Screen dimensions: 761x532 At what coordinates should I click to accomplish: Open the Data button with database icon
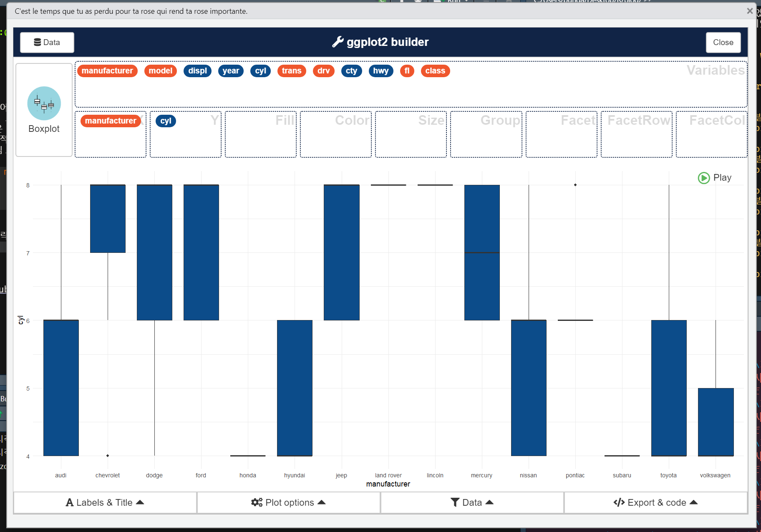pos(47,43)
